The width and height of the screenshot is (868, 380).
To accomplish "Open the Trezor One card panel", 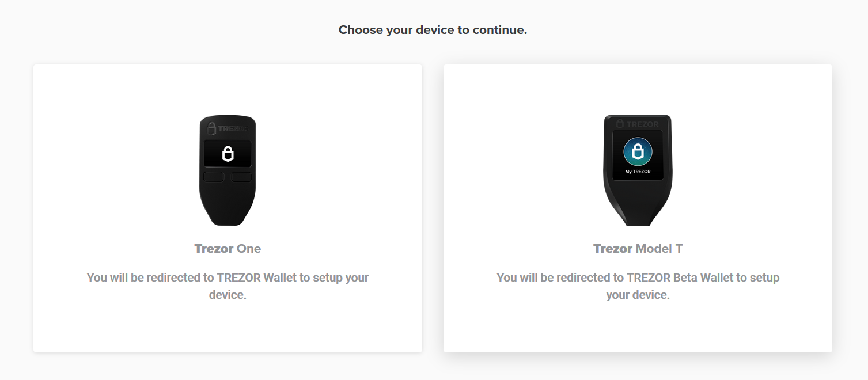I will click(228, 207).
